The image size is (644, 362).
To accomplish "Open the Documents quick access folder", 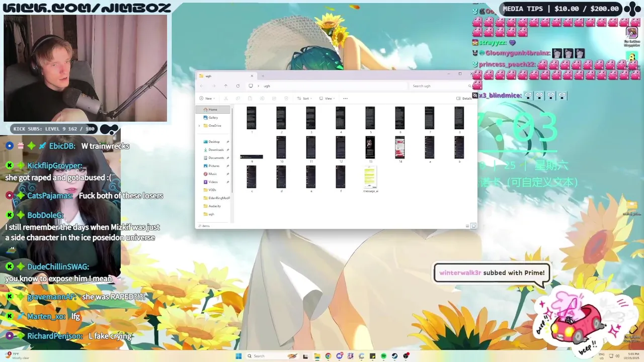I will click(x=216, y=158).
